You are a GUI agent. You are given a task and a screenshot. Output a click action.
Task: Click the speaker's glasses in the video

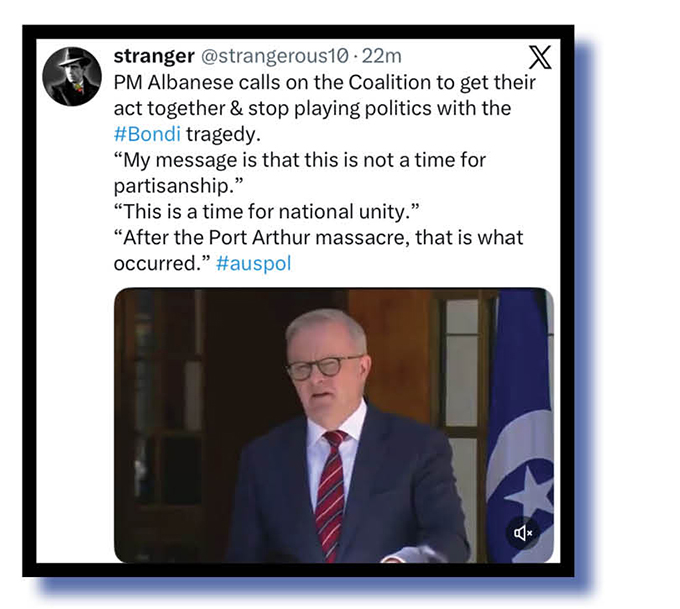pyautogui.click(x=323, y=368)
